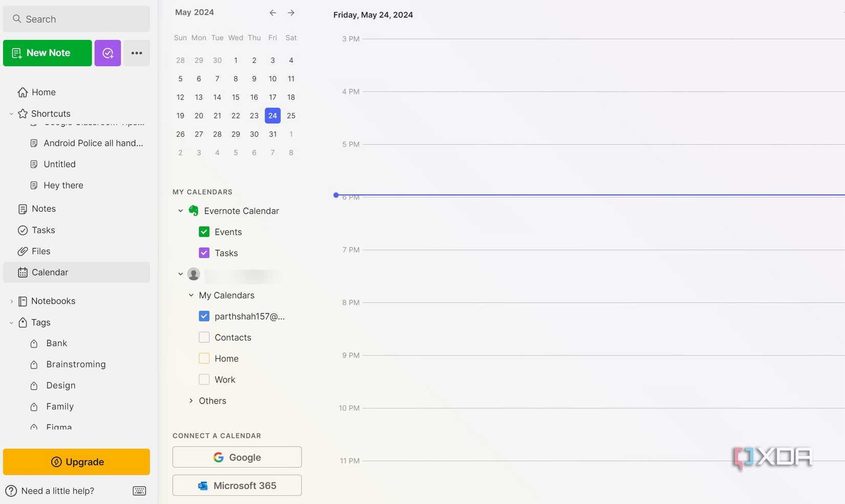Connect a Google calendar

(237, 457)
